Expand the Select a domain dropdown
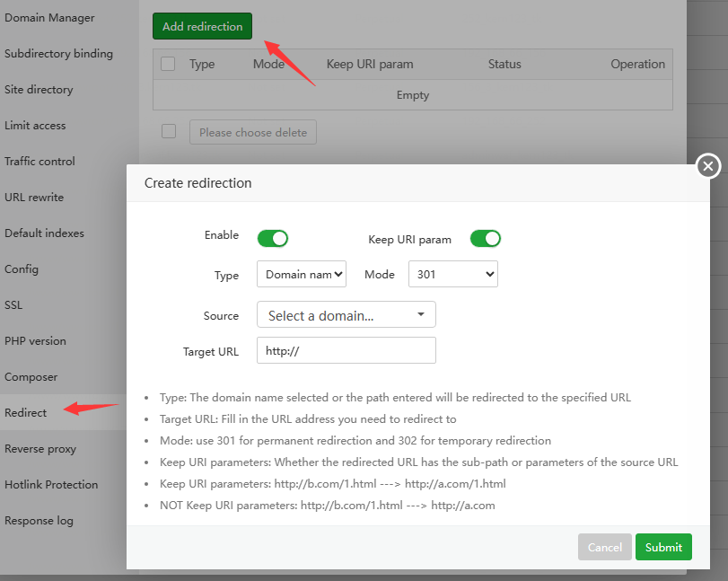 [x=346, y=314]
